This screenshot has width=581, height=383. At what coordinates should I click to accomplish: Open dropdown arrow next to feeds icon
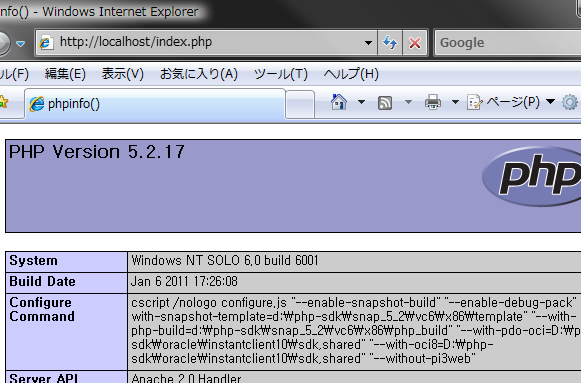pos(408,102)
